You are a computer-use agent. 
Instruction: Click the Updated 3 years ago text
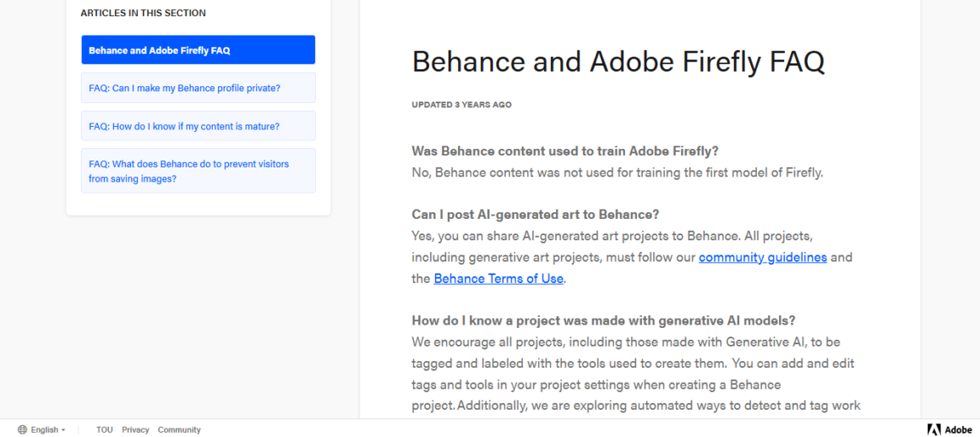[x=461, y=105]
